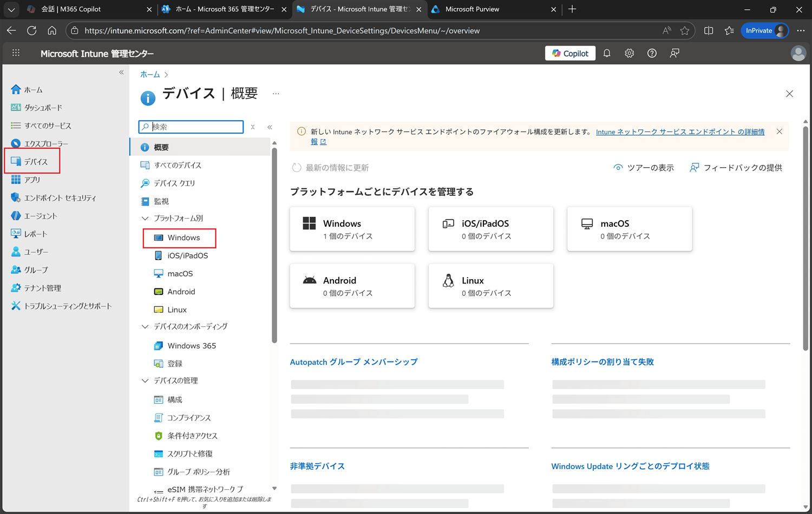This screenshot has height=514, width=812.
Task: Open the iOS/iPadOS platform card
Action: point(491,229)
